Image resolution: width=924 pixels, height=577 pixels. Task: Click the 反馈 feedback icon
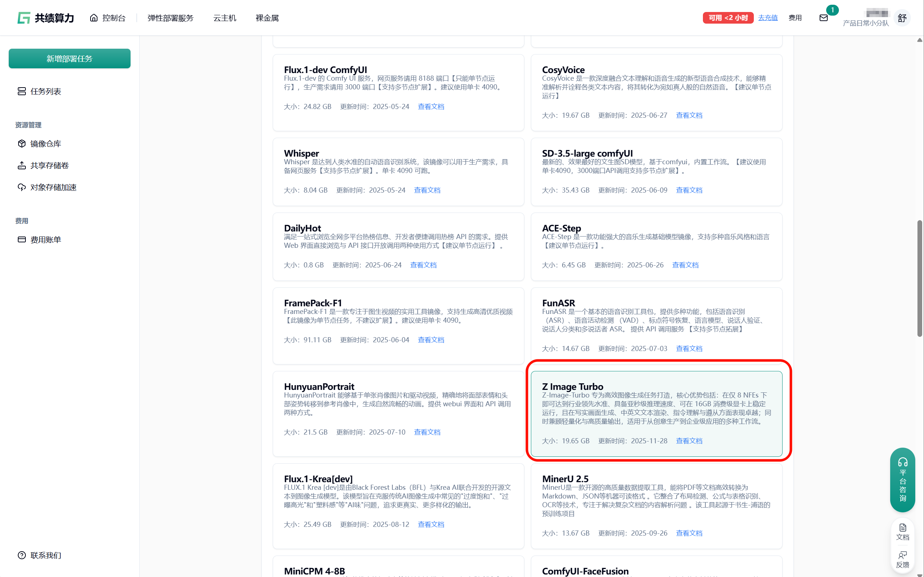coord(902,555)
